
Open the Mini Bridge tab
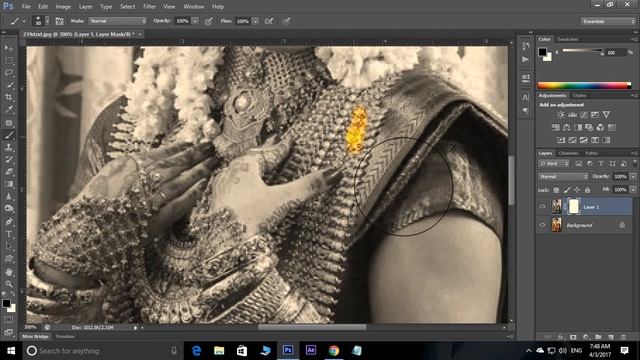tap(36, 337)
